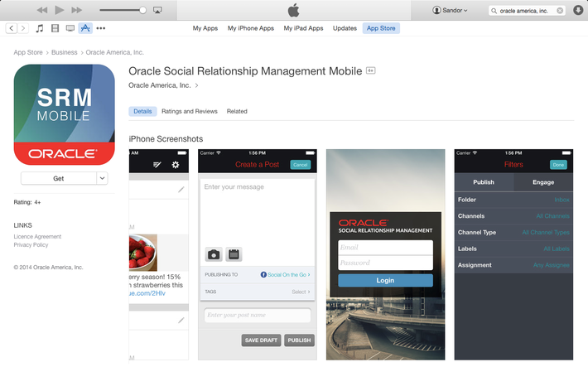Open the more media types ellipsis
The width and height of the screenshot is (588, 367).
[x=100, y=28]
